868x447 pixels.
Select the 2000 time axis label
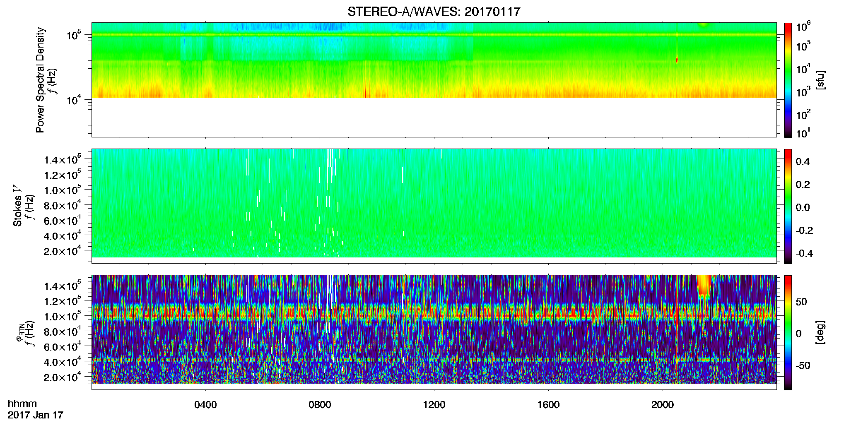coord(662,405)
